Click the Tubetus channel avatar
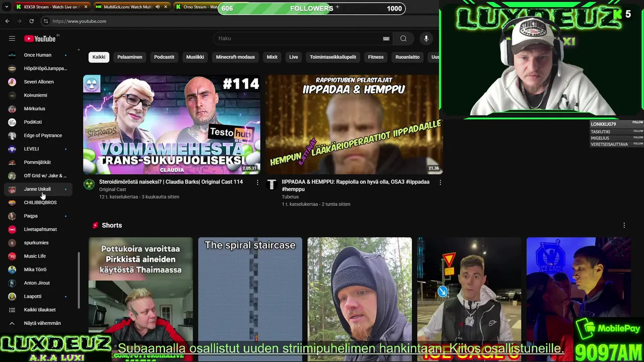This screenshot has height=362, width=644. [x=272, y=185]
